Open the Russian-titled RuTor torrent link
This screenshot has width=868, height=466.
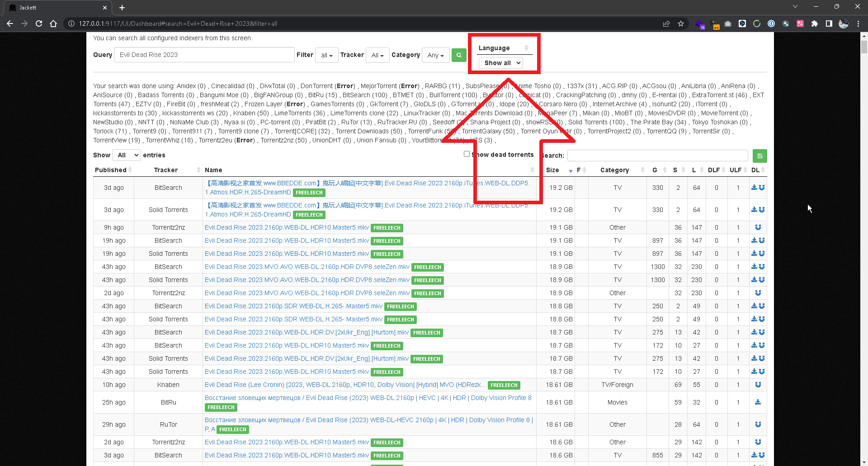pyautogui.click(x=366, y=419)
